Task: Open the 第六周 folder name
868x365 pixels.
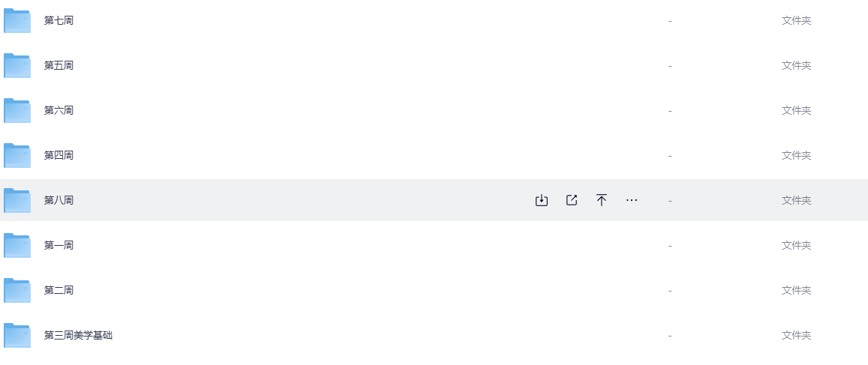Action: click(59, 111)
